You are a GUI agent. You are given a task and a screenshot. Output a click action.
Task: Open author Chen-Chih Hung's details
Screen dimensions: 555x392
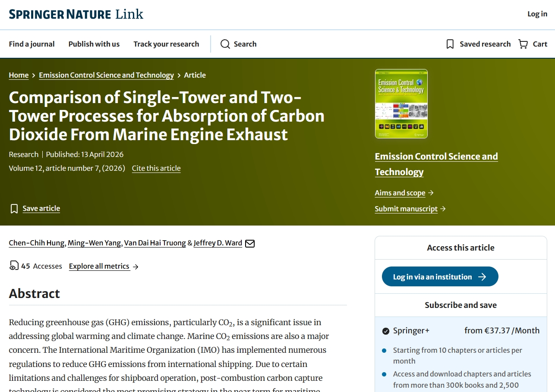point(36,243)
